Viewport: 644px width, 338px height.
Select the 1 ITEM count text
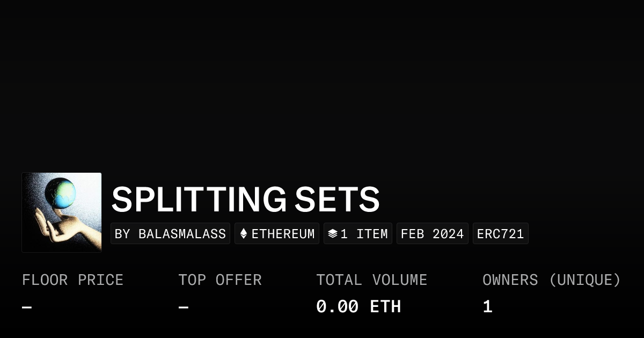point(364,234)
